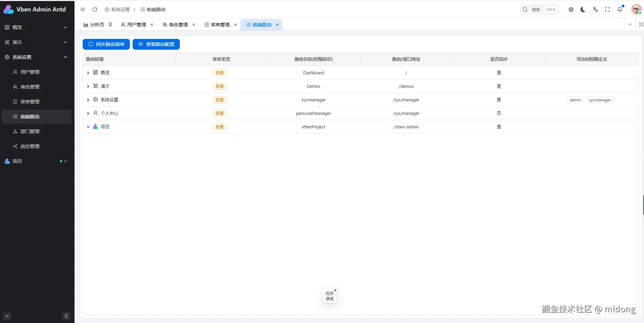Expand the 系统设置 table row
Screen dimensions: 644x323
pyautogui.click(x=88, y=100)
